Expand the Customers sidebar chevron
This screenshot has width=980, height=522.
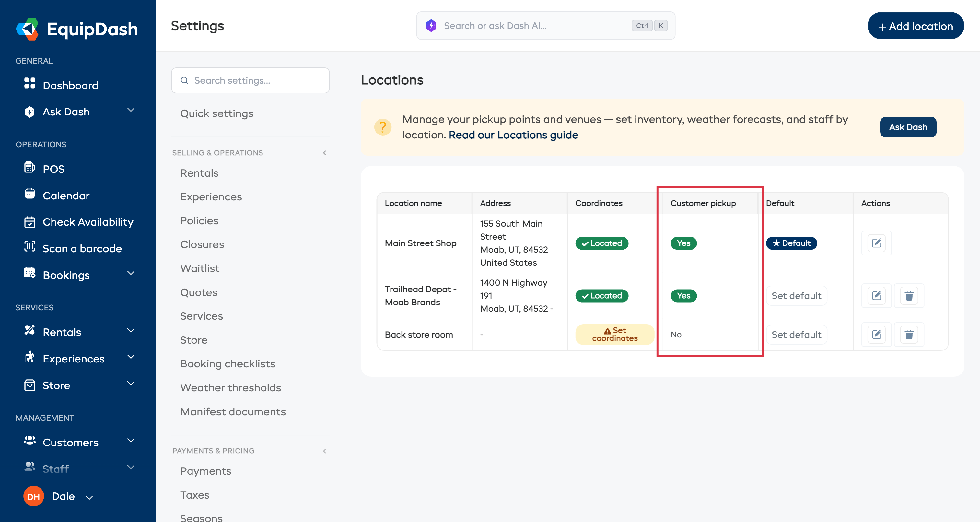131,441
